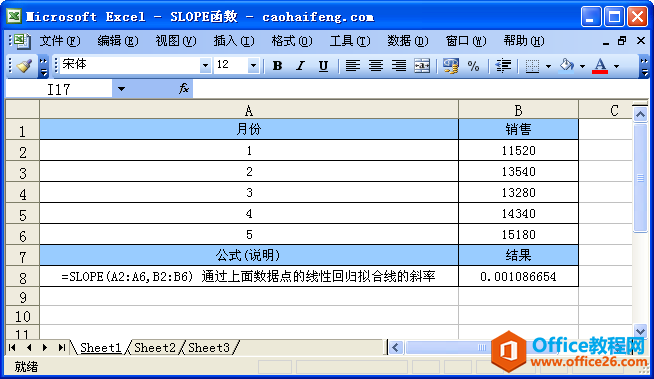Select column C header

click(x=606, y=110)
